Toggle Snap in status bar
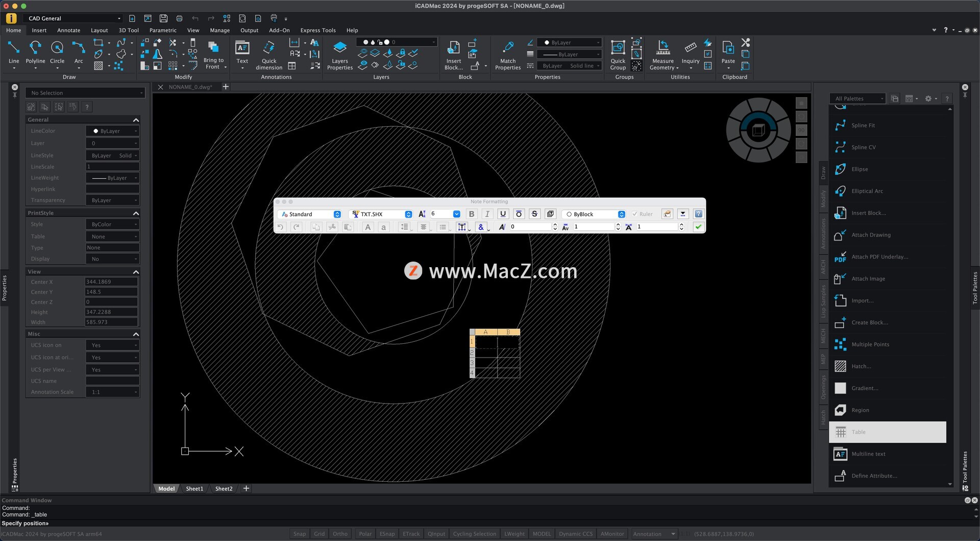 (300, 534)
